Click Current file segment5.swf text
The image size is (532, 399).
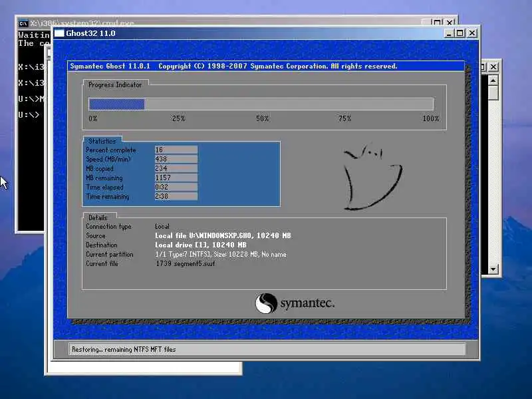pyautogui.click(x=186, y=263)
